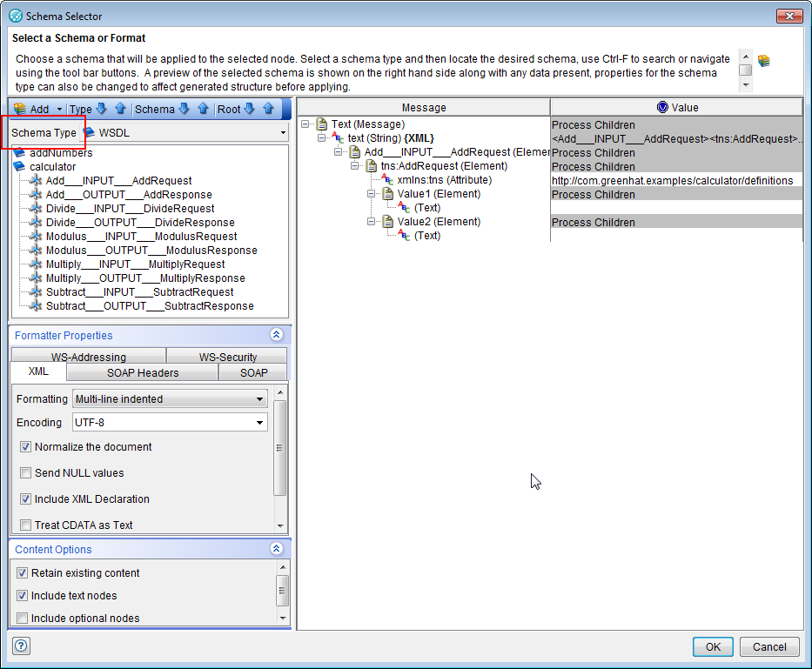Screen dimensions: 812x669
Task: Open the Schema Type WSDL dropdown
Action: pos(285,132)
